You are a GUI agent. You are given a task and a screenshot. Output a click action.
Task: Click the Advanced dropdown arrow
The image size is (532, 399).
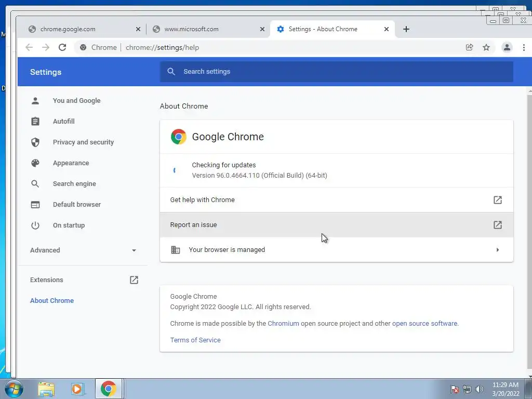134,250
